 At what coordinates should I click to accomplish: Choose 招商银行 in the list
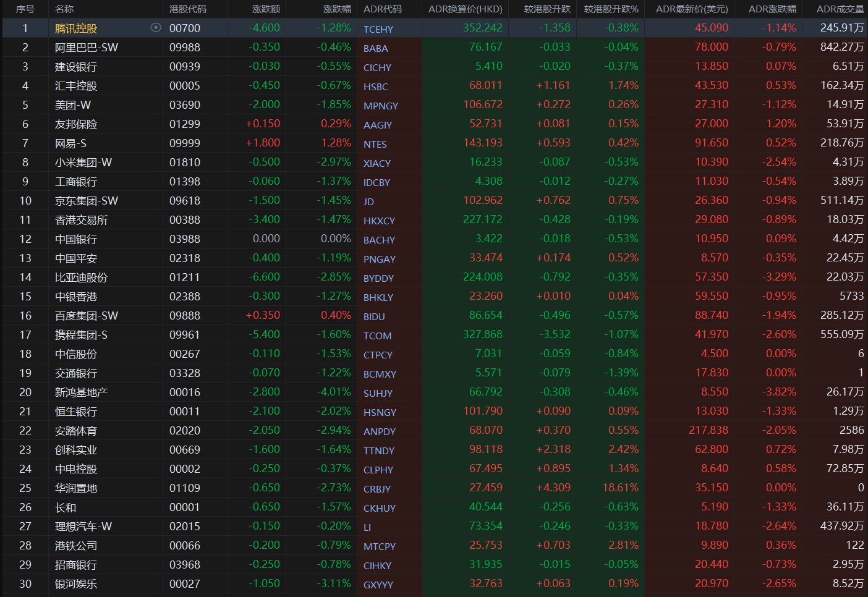[76, 565]
